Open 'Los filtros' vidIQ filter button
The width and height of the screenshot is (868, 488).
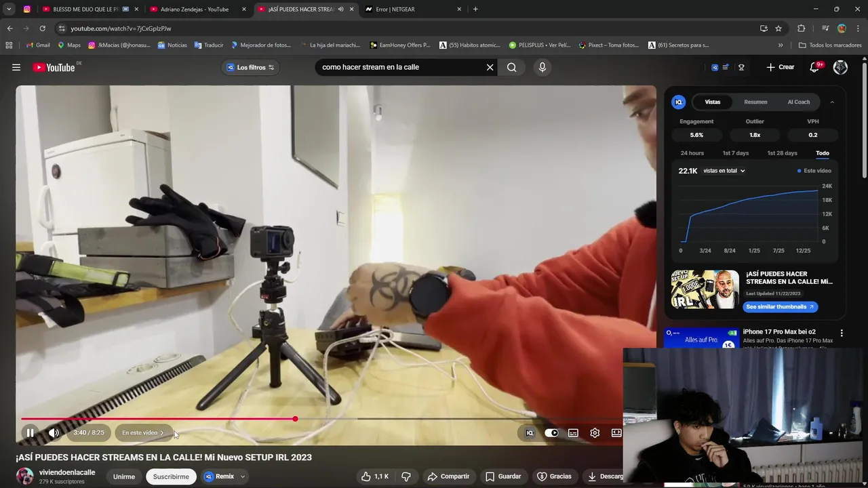pos(250,67)
